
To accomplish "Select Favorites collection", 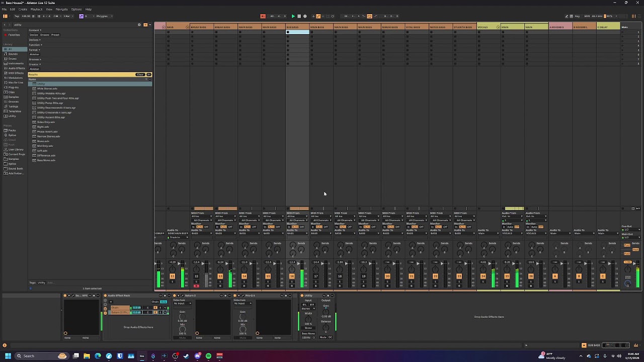I will [x=14, y=35].
